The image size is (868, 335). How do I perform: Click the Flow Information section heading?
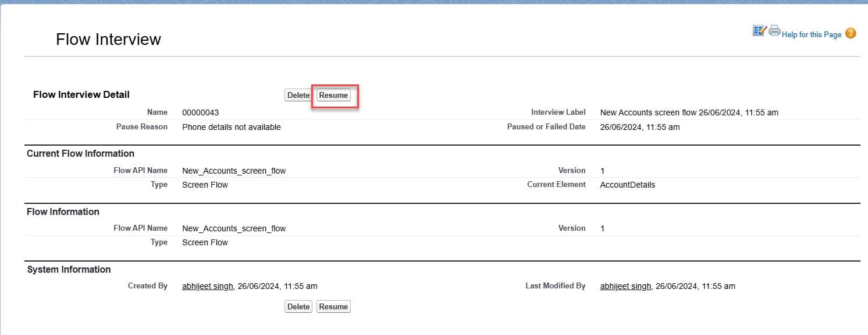pos(63,211)
